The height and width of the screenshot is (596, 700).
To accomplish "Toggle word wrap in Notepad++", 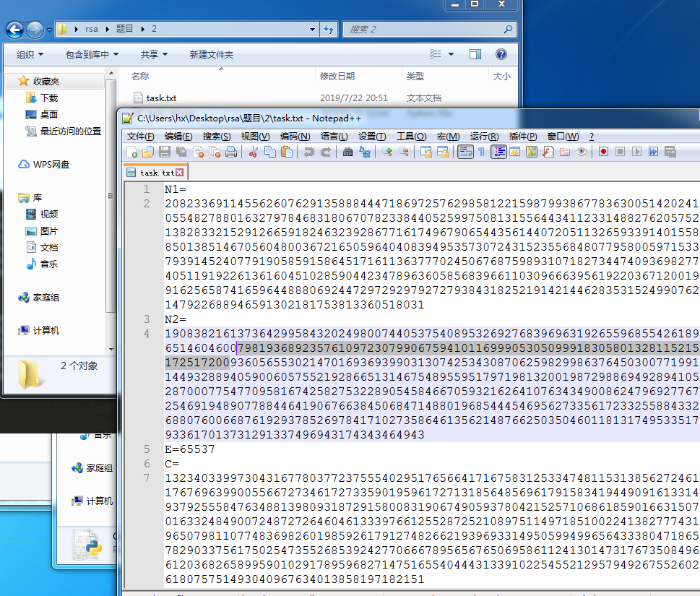I will point(465,152).
